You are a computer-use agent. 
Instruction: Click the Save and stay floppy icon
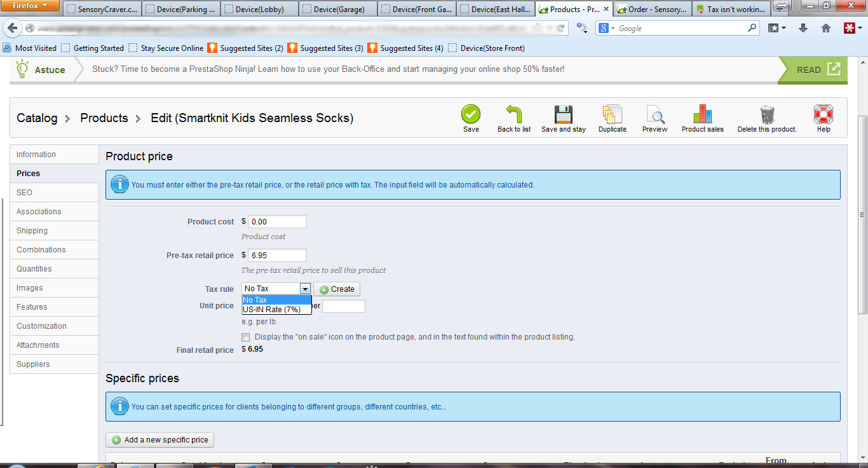point(564,114)
